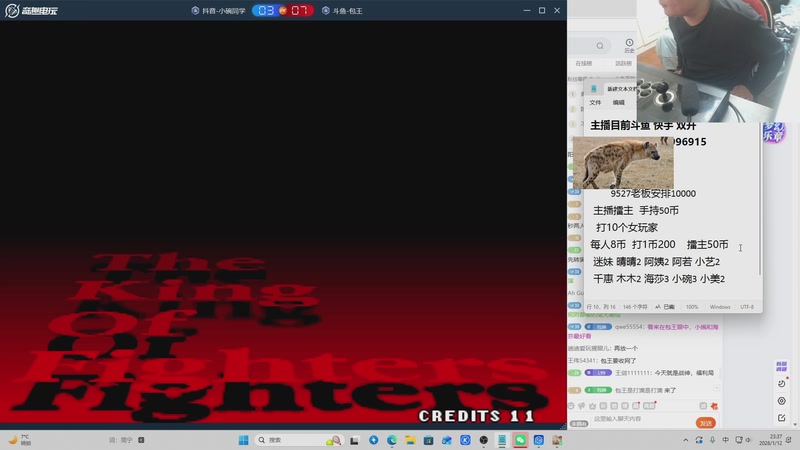
Task: Click the blue K app taskbar icon
Action: point(465,440)
